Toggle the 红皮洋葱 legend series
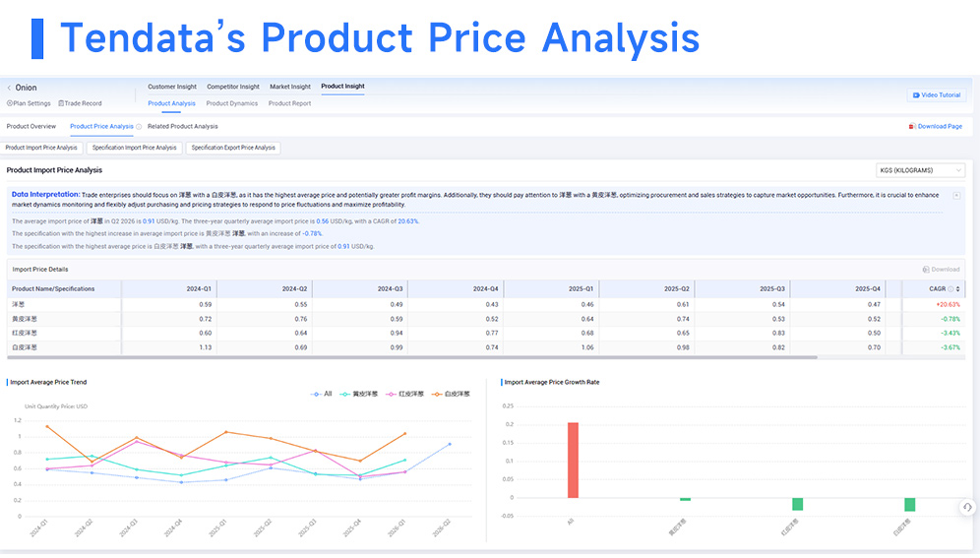Image resolution: width=980 pixels, height=558 pixels. 405,395
